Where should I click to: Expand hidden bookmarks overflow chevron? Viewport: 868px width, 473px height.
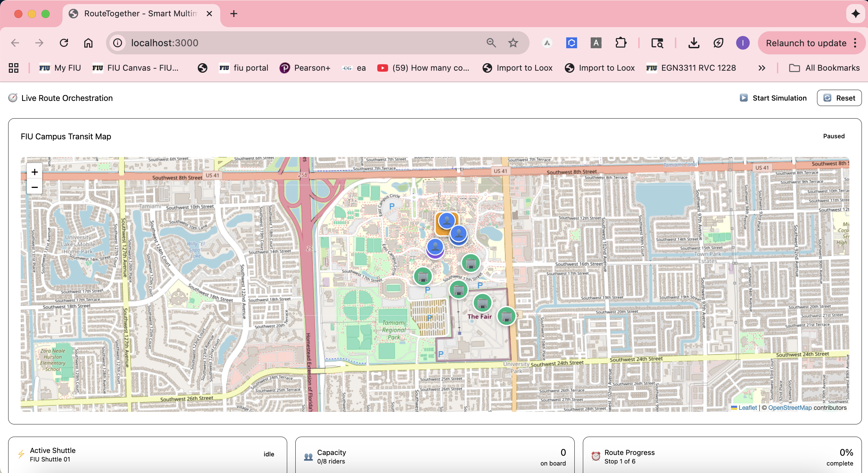762,68
